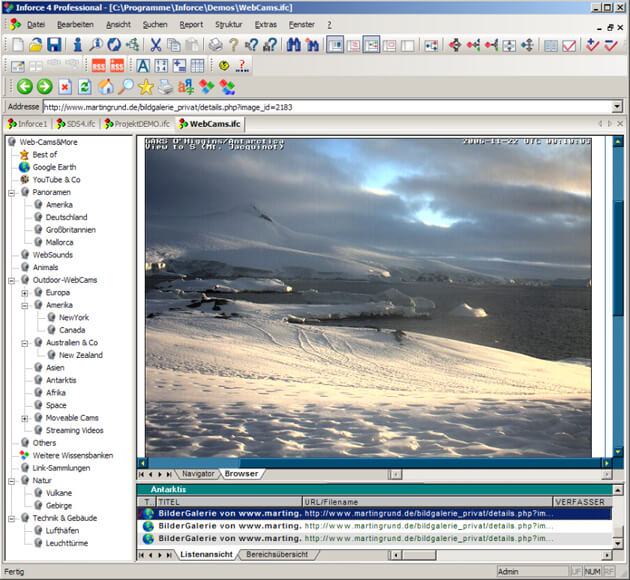Click the yellow Favorites star icon
The height and width of the screenshot is (580, 630).
[x=146, y=87]
